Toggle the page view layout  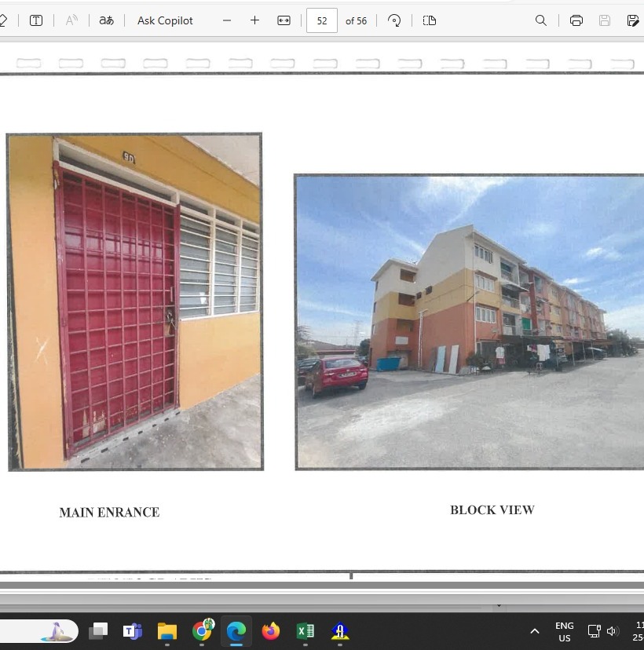pyautogui.click(x=429, y=20)
